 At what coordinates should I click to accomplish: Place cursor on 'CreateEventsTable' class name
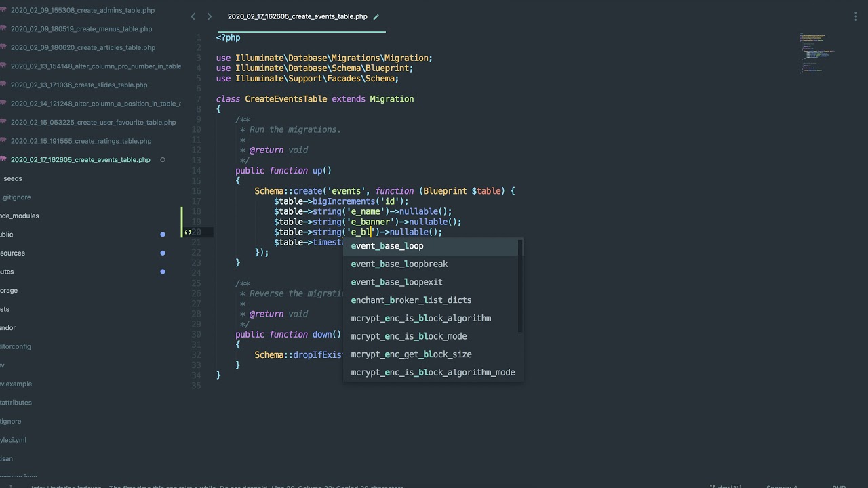click(286, 99)
